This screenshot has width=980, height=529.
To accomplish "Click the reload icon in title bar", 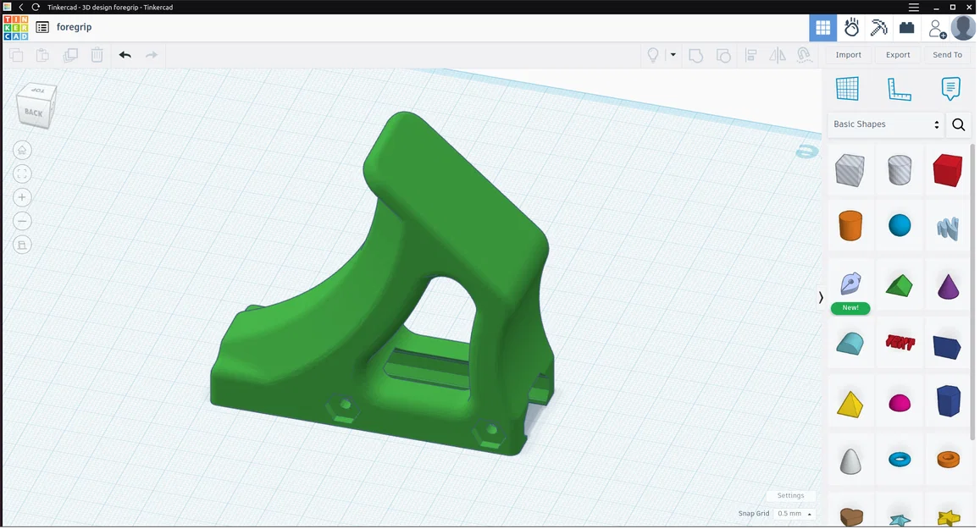I will (x=36, y=7).
